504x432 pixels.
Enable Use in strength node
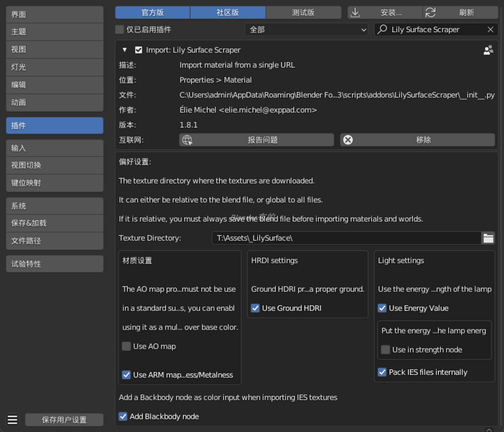[385, 350]
